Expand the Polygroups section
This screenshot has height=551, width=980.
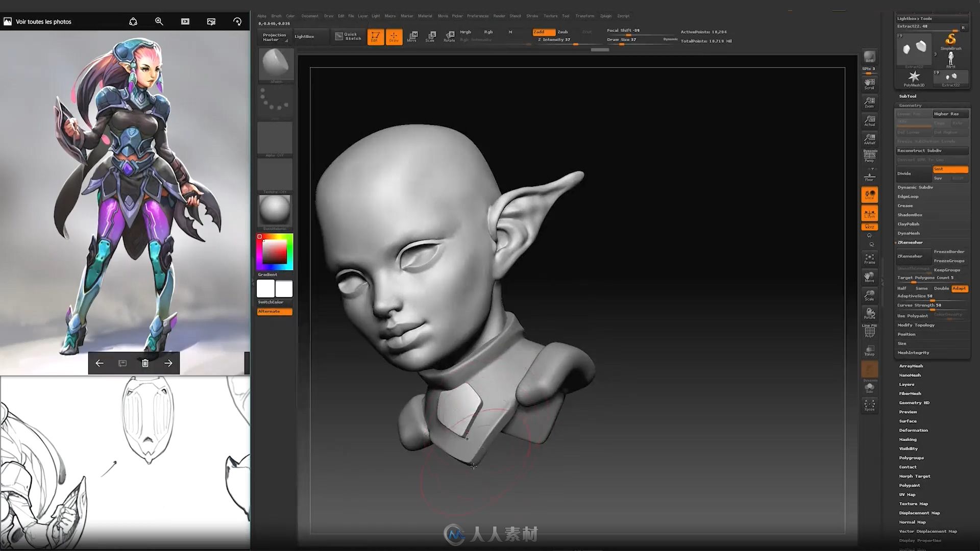click(x=911, y=458)
